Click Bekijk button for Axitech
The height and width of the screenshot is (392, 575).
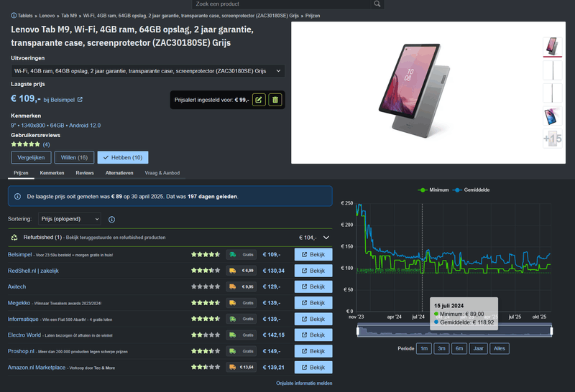pyautogui.click(x=313, y=287)
